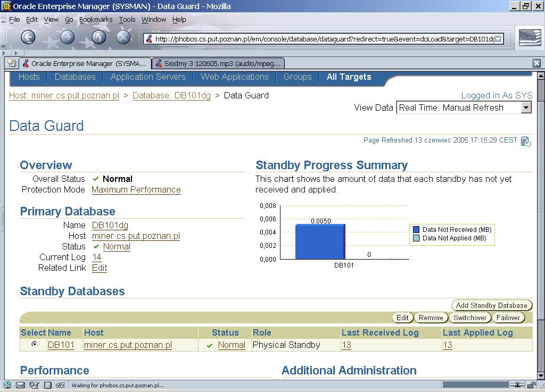Image resolution: width=545 pixels, height=392 pixels.
Task: Click the page loading progress bar
Action: coord(475,385)
